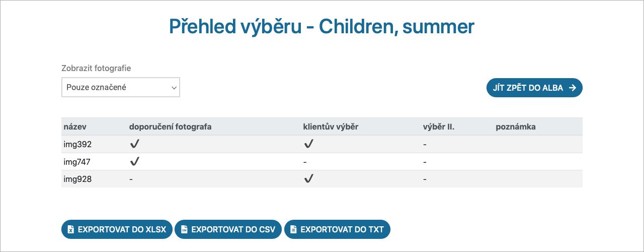Click the TXT document icon on export button
This screenshot has width=644, height=252.
point(293,229)
